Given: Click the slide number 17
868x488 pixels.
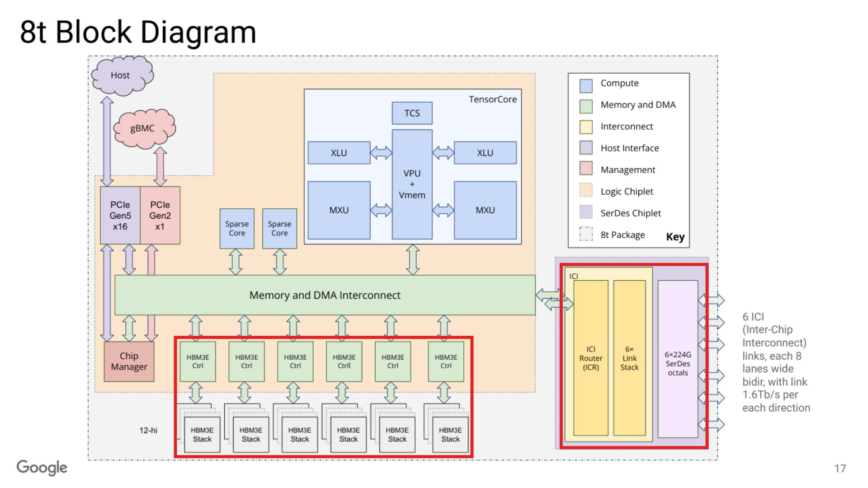Looking at the screenshot, I should (840, 469).
